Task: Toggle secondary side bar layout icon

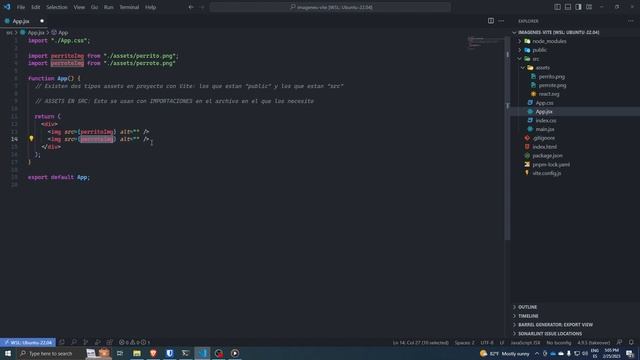Action: point(578,7)
